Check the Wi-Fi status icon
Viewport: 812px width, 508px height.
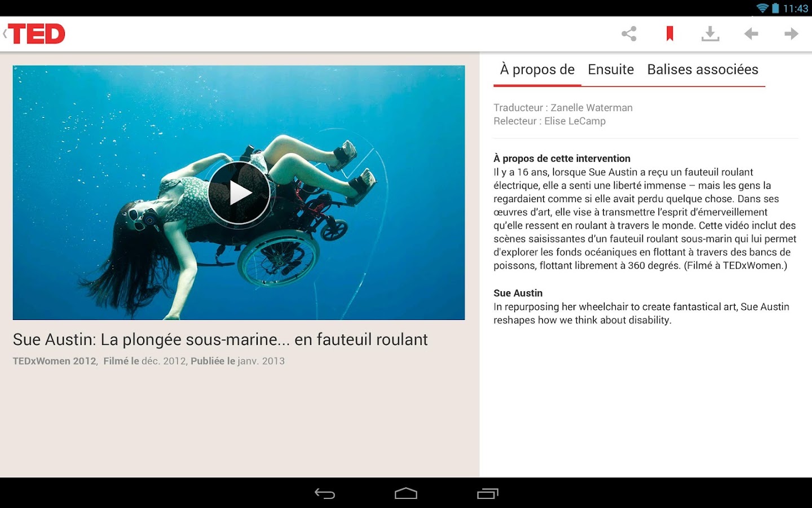(763, 8)
